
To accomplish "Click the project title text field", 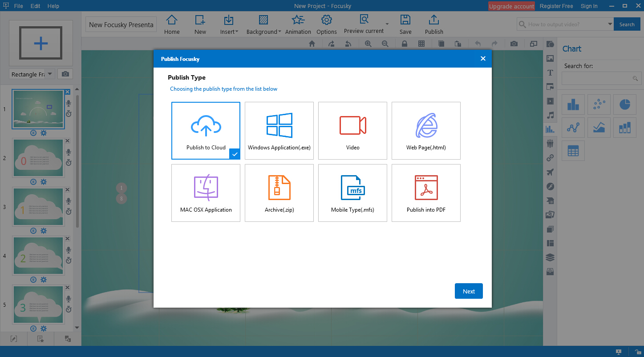I will [121, 24].
